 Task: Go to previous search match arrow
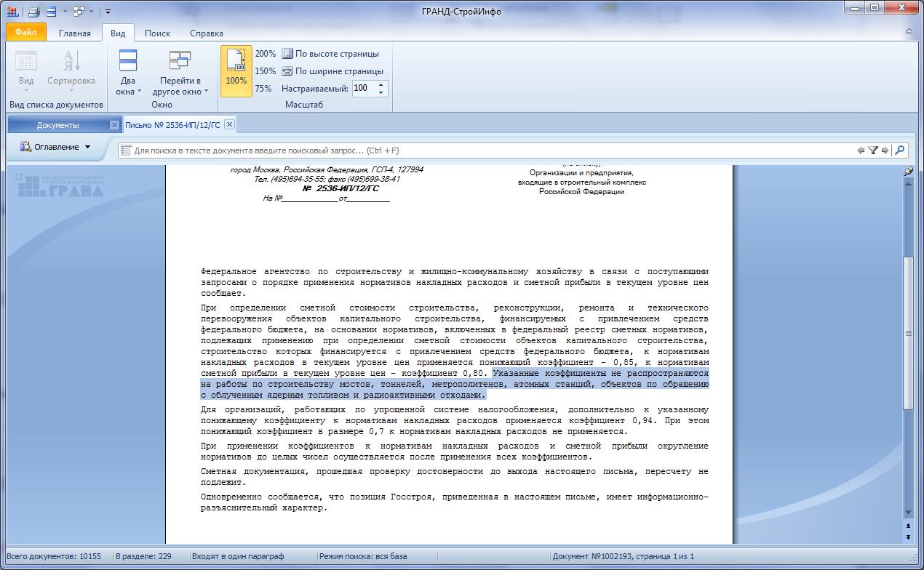(861, 150)
